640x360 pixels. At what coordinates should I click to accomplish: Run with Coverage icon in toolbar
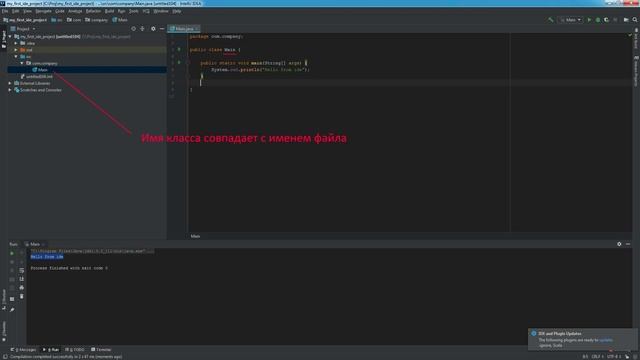(607, 20)
